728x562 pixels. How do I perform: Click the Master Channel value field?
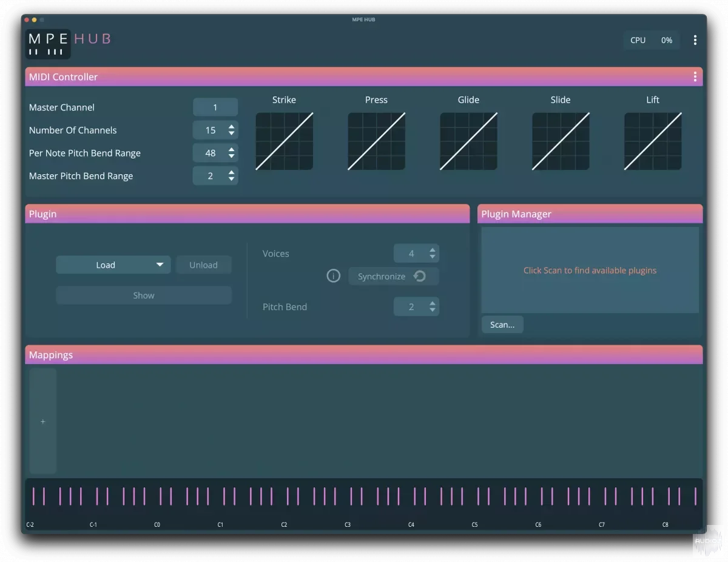tap(215, 107)
